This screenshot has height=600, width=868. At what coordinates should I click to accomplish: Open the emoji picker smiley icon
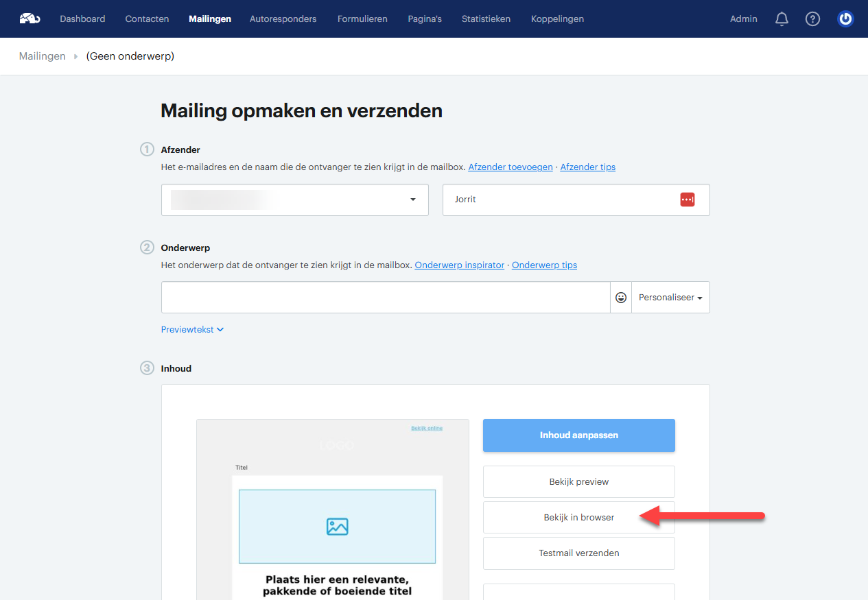coord(621,298)
